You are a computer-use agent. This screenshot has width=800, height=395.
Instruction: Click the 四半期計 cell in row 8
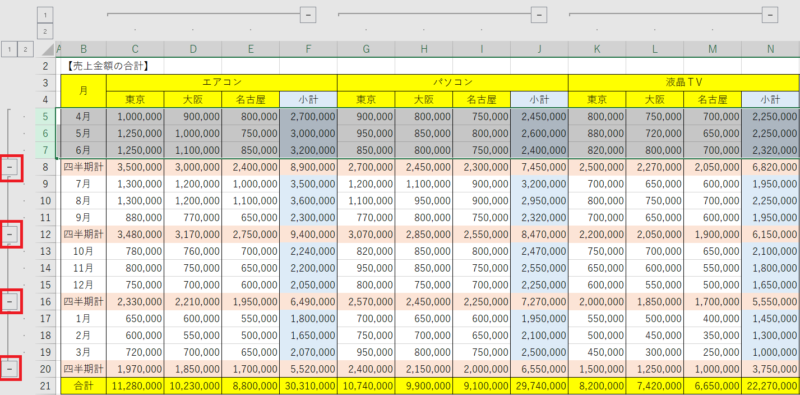(x=83, y=167)
